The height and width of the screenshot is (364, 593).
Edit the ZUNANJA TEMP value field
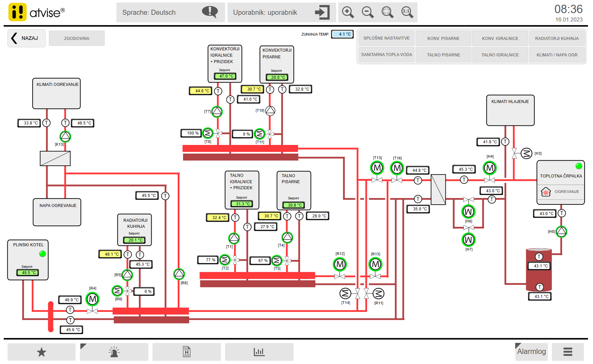pyautogui.click(x=342, y=34)
